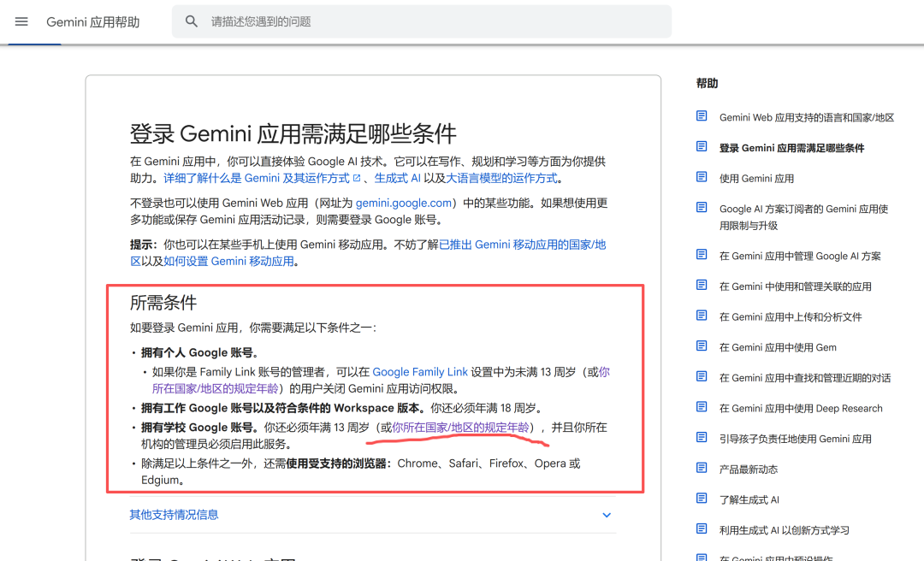Click article icon beside 在 Gemini 应用中使用 Gem
Viewport: 924px width, 561px height.
pyautogui.click(x=702, y=346)
